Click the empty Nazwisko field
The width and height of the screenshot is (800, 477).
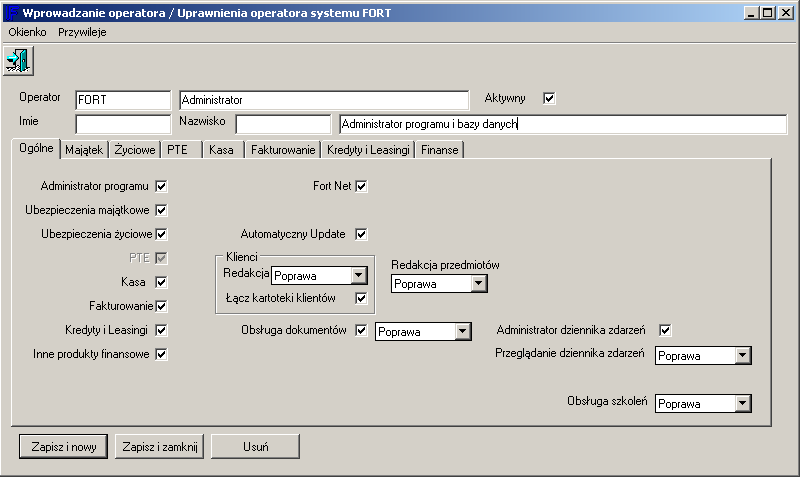coord(283,124)
